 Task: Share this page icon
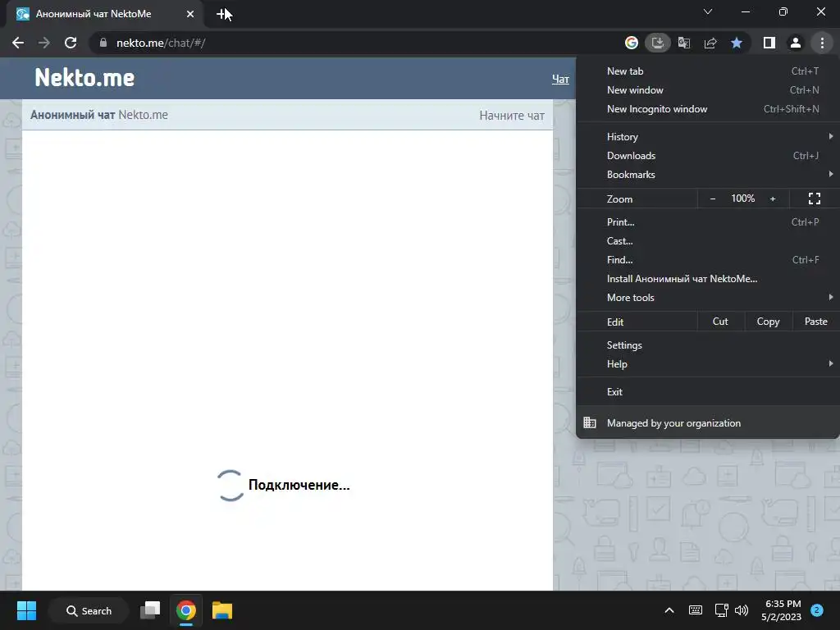tap(710, 43)
